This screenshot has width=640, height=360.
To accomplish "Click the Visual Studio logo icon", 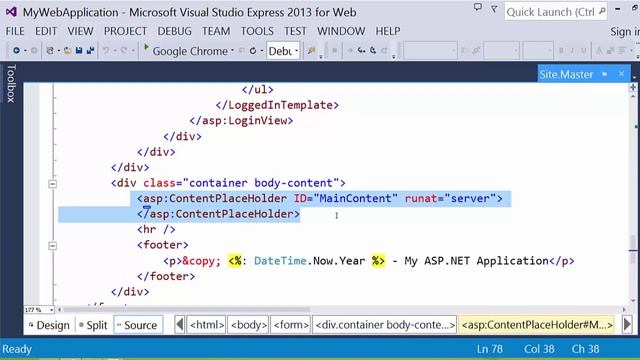I will pos(11,12).
